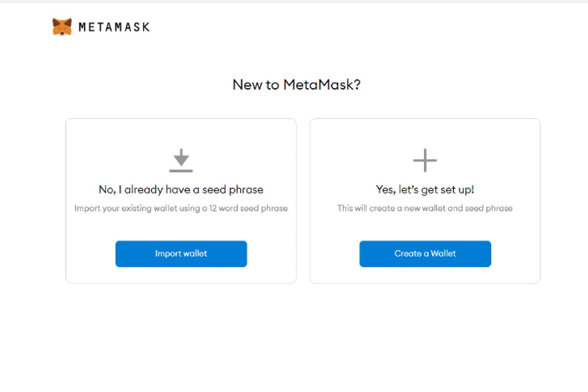
Task: Choose the Create a Wallet button
Action: pos(425,254)
